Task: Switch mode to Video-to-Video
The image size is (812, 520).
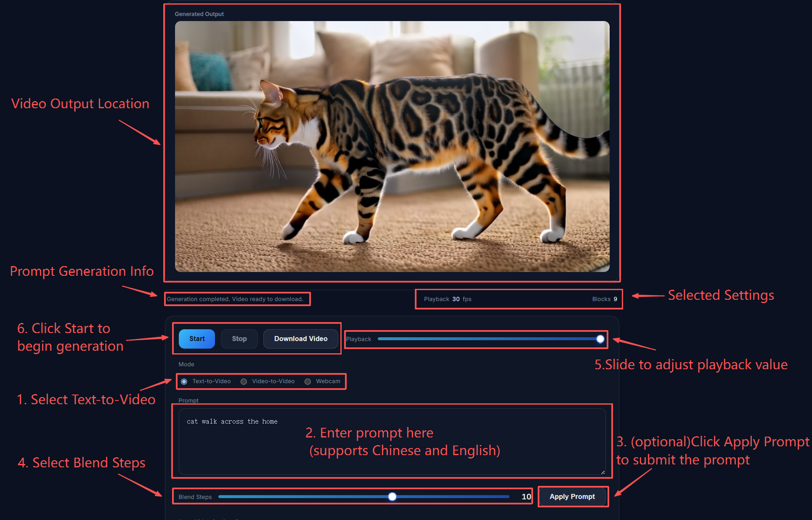Action: 244,381
